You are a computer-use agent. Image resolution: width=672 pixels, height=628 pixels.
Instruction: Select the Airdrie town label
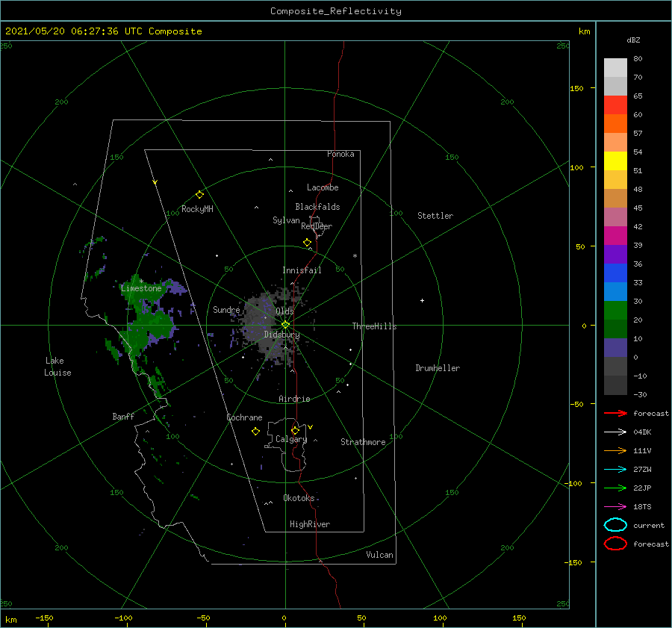(294, 399)
